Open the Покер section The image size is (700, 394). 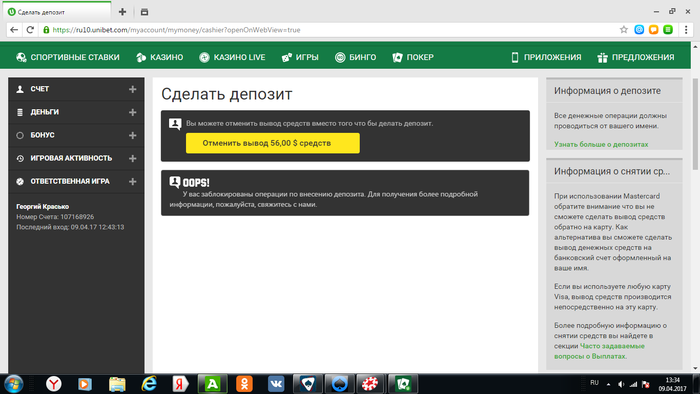pyautogui.click(x=413, y=57)
